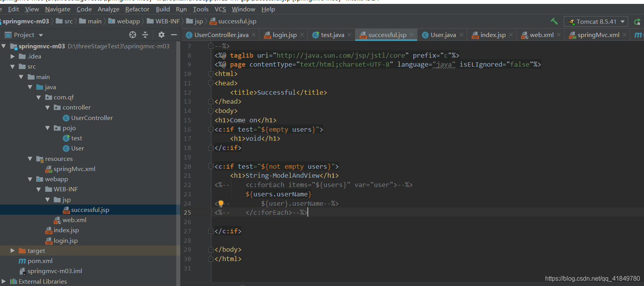Collapse the WEB-INF folder arrow
The image size is (644, 286).
(39, 189)
